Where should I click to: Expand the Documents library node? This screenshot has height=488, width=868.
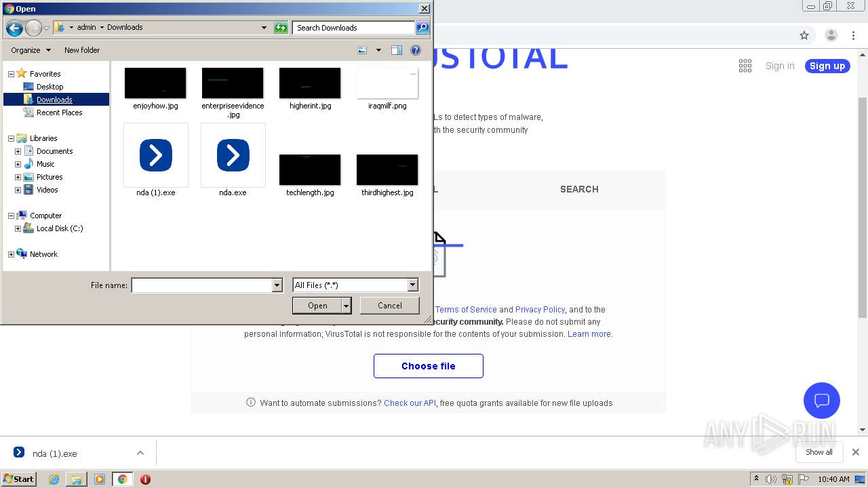18,151
